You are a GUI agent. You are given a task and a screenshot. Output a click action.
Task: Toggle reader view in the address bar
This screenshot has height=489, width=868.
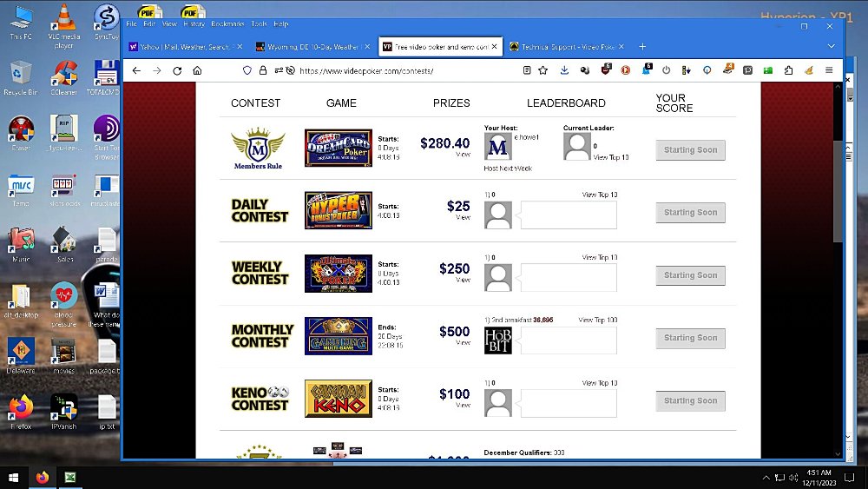point(527,70)
